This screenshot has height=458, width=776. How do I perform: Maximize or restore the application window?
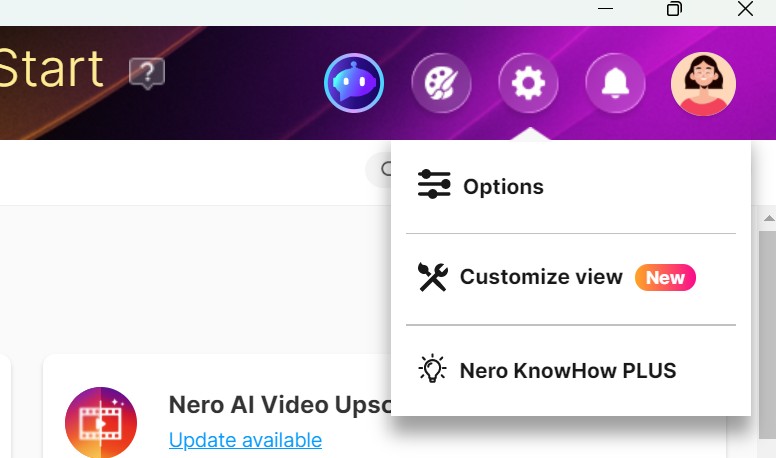[675, 10]
